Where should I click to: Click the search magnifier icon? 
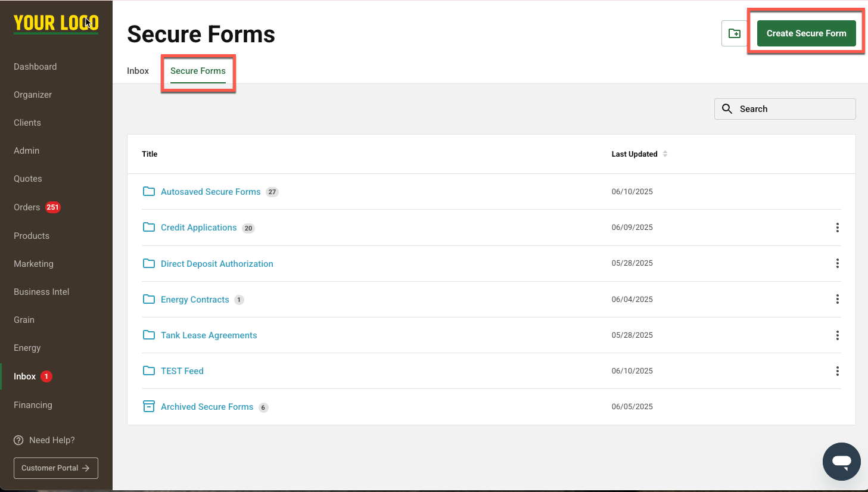tap(727, 109)
